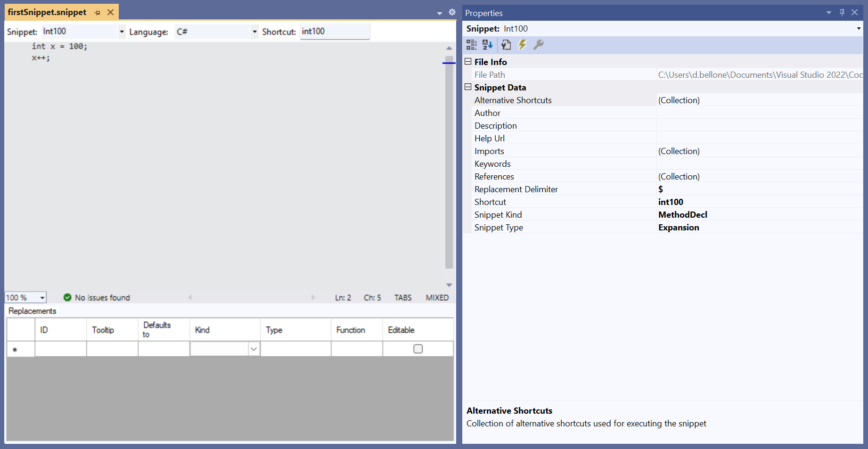Click the Snippet name field Int100
Image resolution: width=868 pixels, height=449 pixels.
[79, 32]
